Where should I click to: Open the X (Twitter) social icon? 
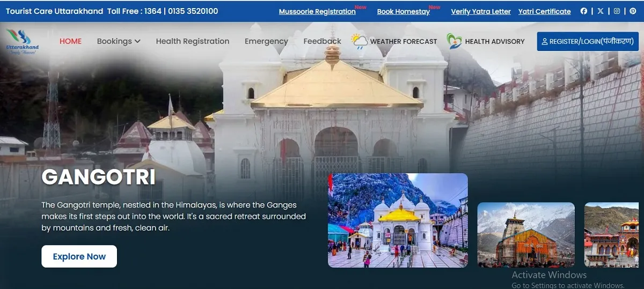(601, 11)
